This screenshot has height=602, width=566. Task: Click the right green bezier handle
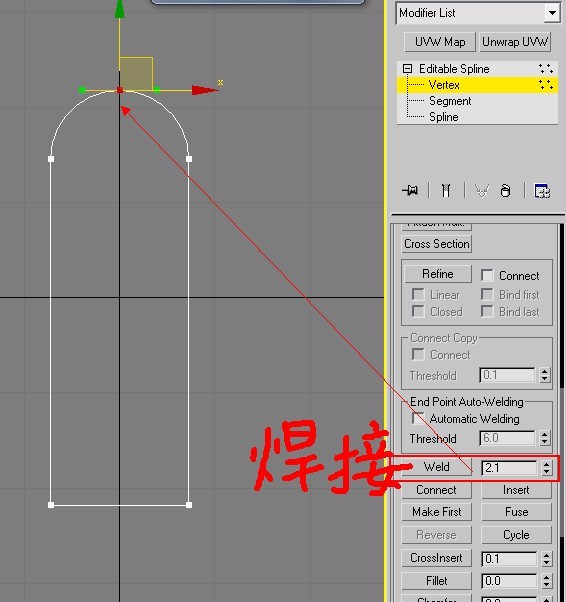coord(157,90)
